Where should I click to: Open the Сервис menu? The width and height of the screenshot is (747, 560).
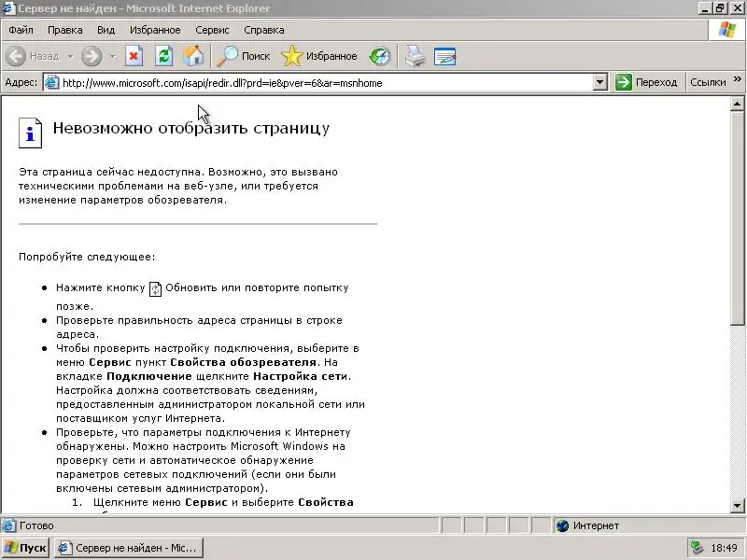[x=212, y=30]
